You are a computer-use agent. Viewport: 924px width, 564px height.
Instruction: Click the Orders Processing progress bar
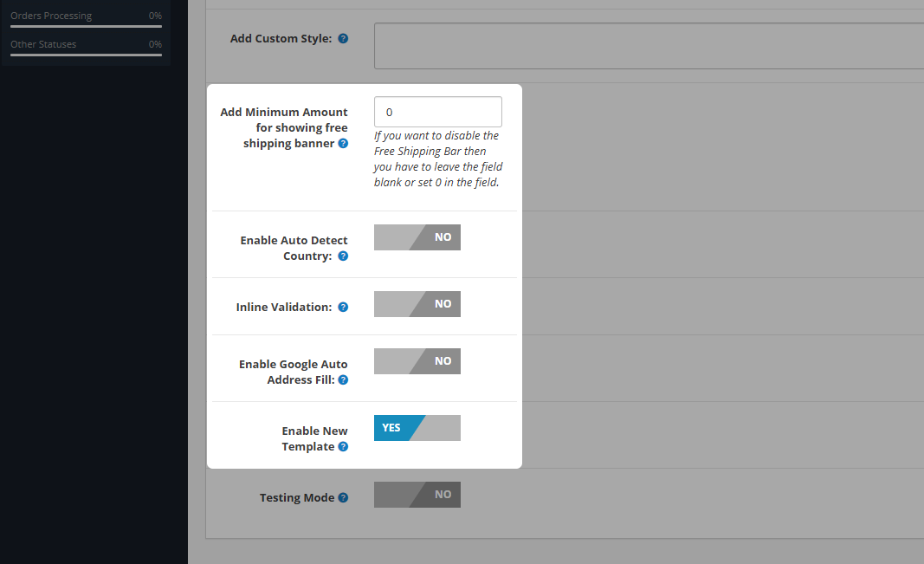point(86,27)
